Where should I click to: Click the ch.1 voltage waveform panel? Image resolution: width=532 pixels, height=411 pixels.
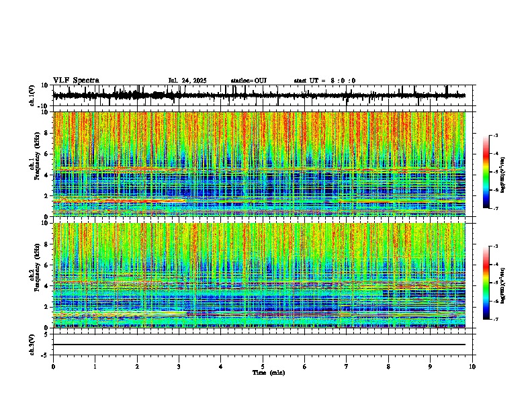point(263,95)
